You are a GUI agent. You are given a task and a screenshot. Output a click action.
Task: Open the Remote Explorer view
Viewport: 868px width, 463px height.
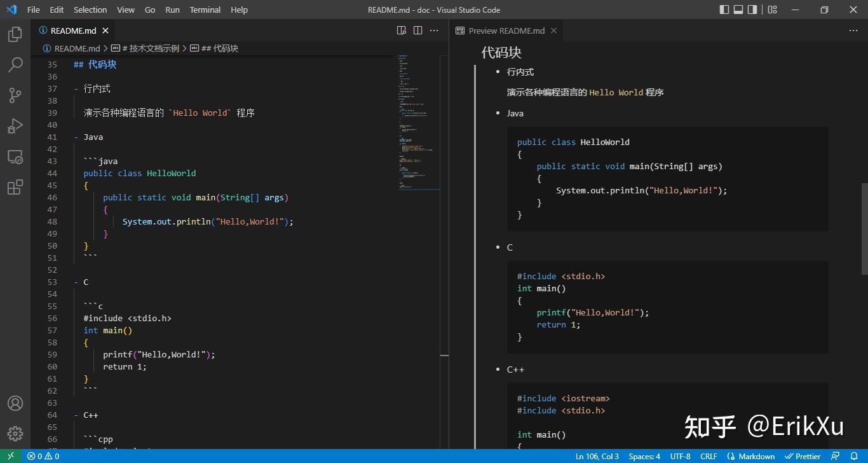15,156
